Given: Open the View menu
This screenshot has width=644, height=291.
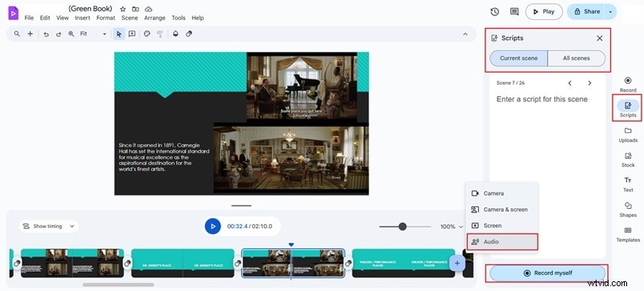Looking at the screenshot, I should coord(63,18).
